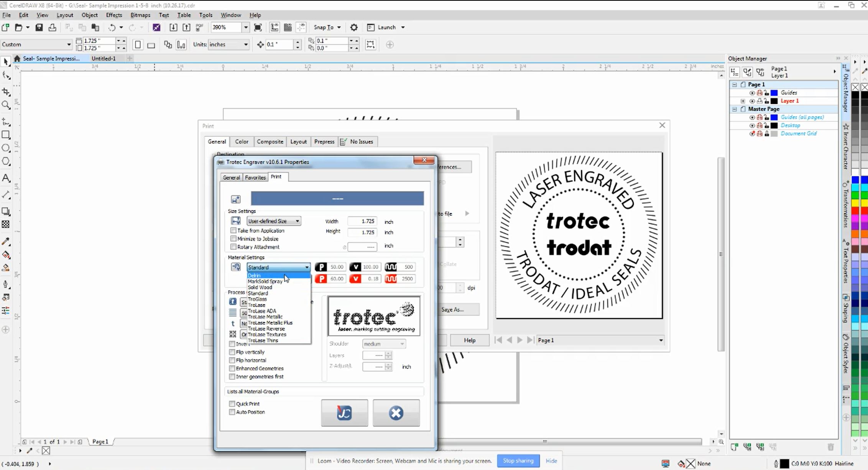868x470 pixels.
Task: Toggle Rotary Attachment checkbox
Action: (233, 247)
